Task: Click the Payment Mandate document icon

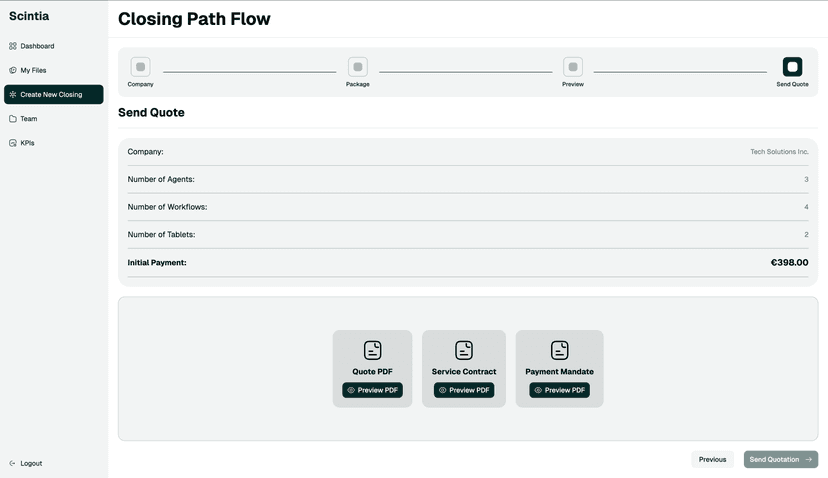Action: point(560,350)
